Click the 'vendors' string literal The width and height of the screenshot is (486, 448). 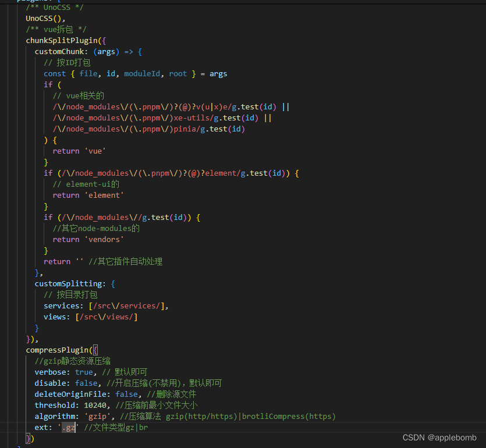pos(104,239)
